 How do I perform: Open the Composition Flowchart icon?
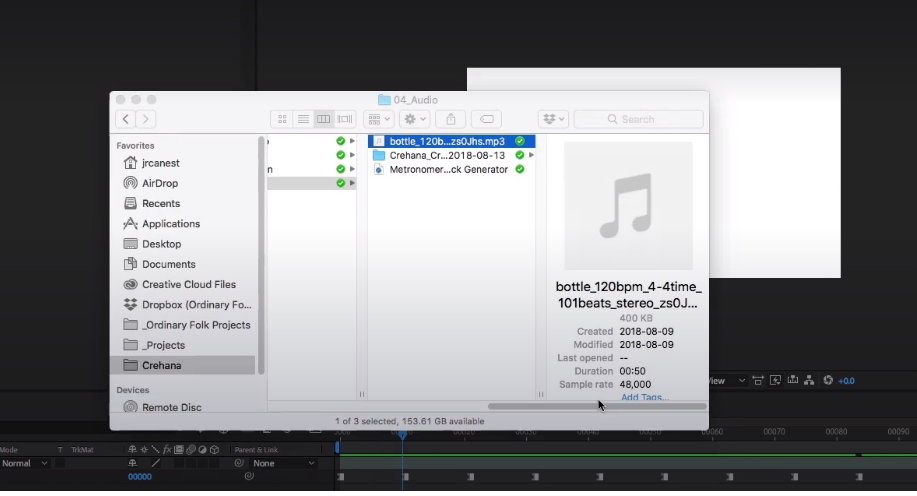(809, 381)
